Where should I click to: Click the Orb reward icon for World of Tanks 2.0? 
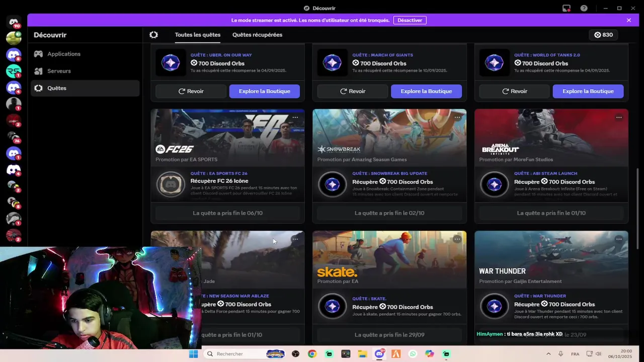494,63
